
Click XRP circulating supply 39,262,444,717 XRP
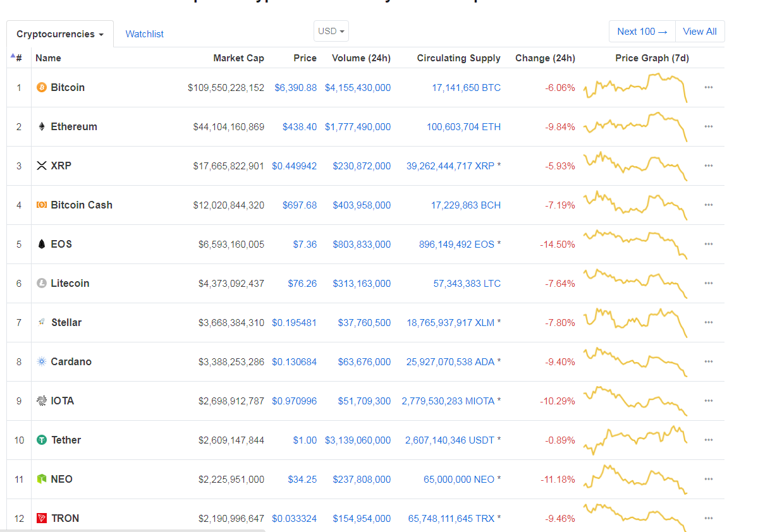click(450, 166)
